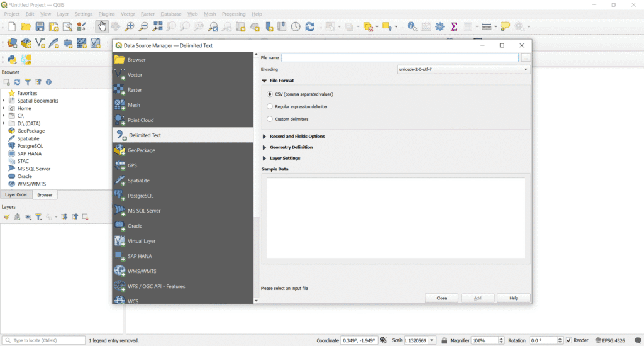Open the Layer menu
The width and height of the screenshot is (644, 346).
coord(62,14)
